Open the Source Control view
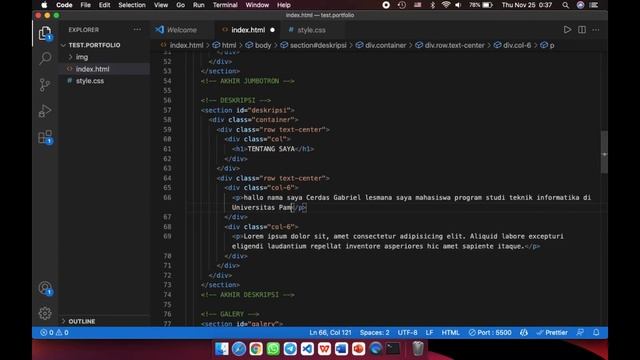 45,84
